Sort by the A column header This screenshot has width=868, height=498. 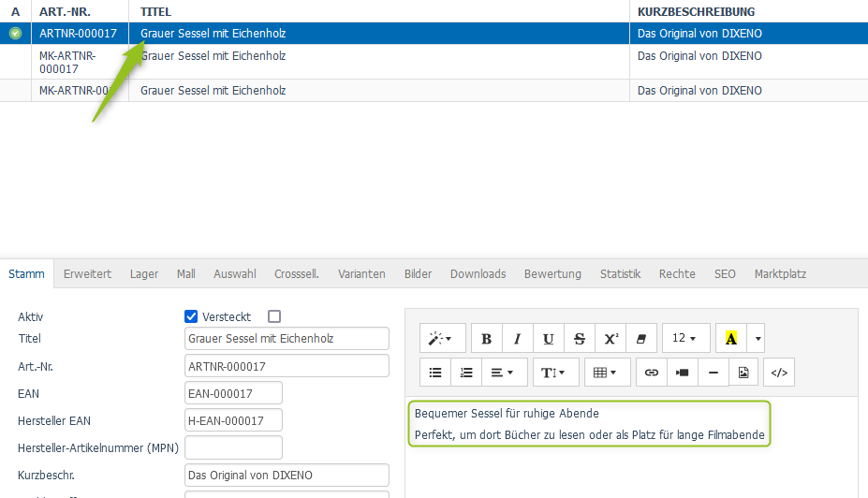click(16, 11)
